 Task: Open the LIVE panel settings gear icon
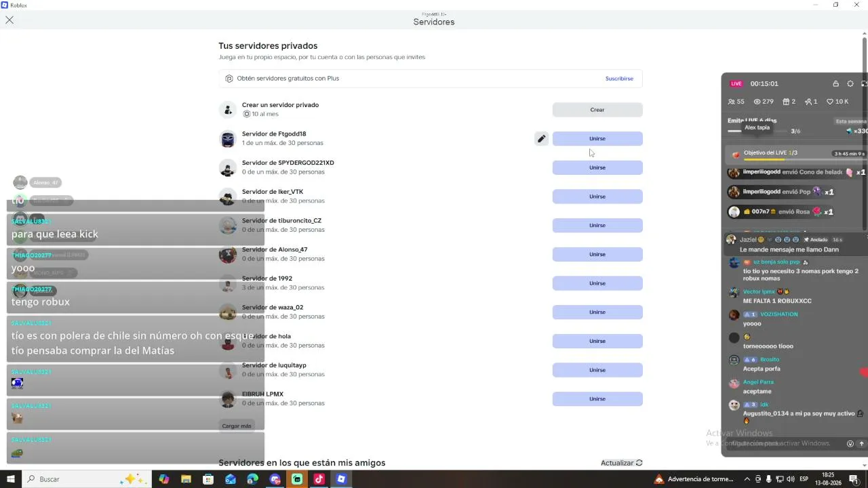tap(850, 84)
